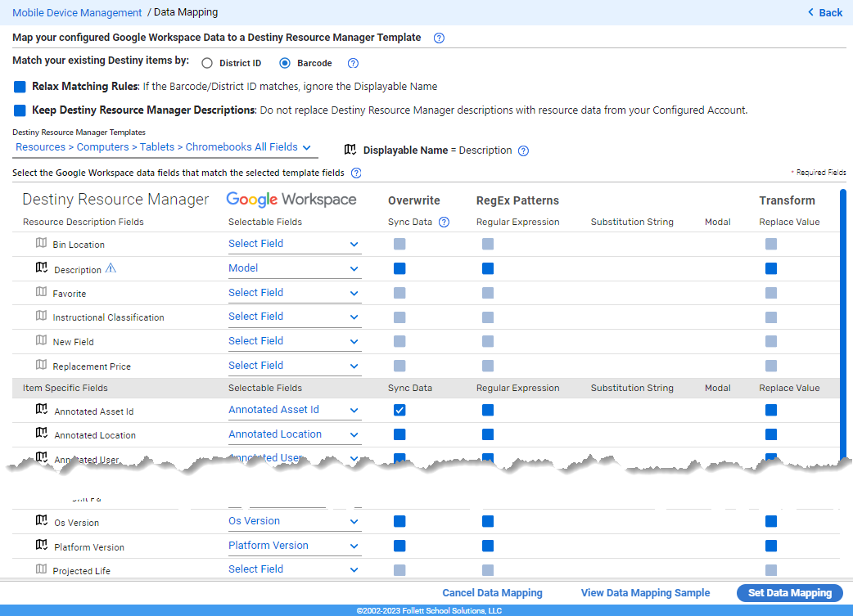Click the map icon beside Os Version

42,521
